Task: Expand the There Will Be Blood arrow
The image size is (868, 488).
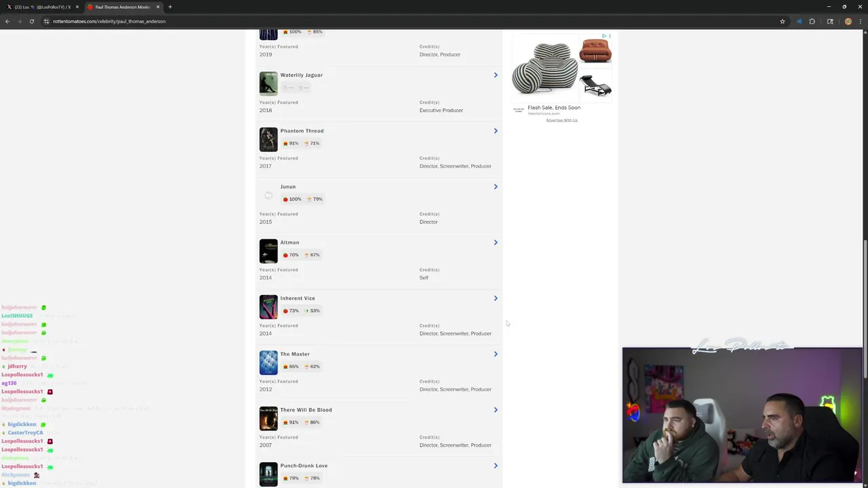Action: click(496, 410)
